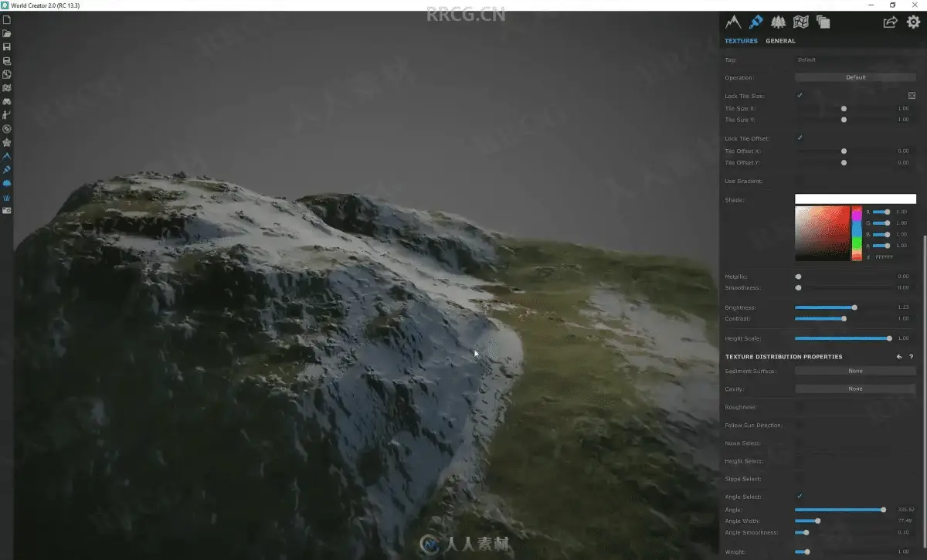The image size is (927, 560).
Task: Click the A alpha channel slider
Action: pos(881,246)
